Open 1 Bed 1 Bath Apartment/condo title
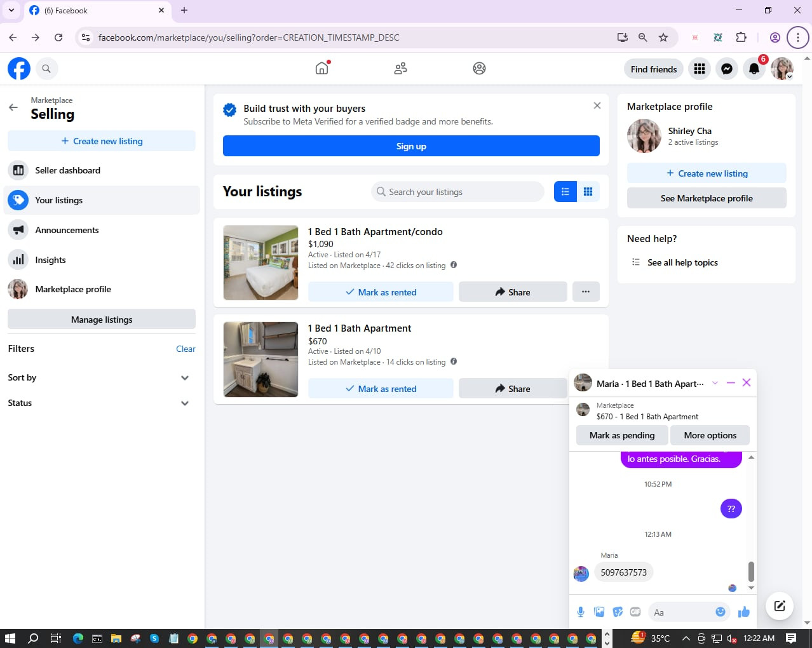 [376, 232]
